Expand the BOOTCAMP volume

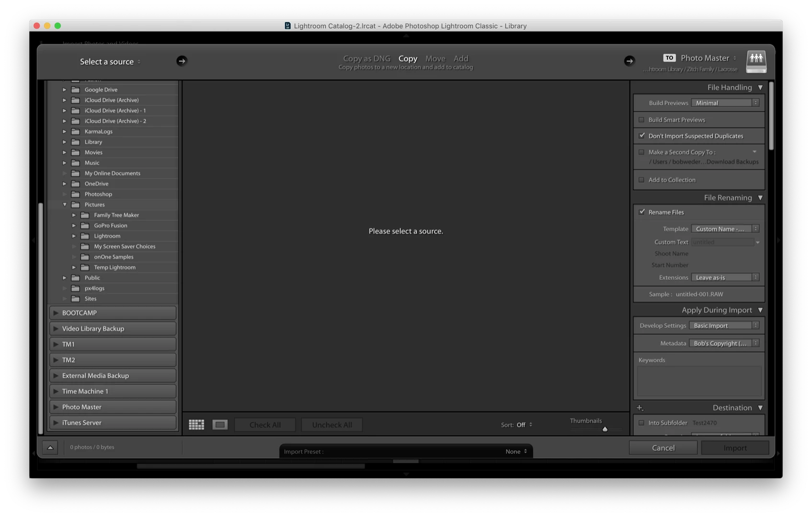[56, 313]
